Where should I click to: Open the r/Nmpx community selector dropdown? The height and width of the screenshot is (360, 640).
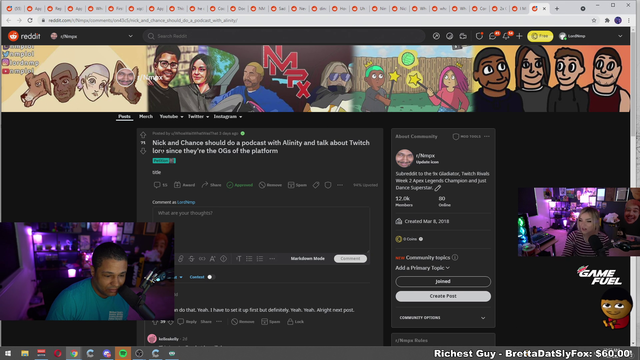91,36
